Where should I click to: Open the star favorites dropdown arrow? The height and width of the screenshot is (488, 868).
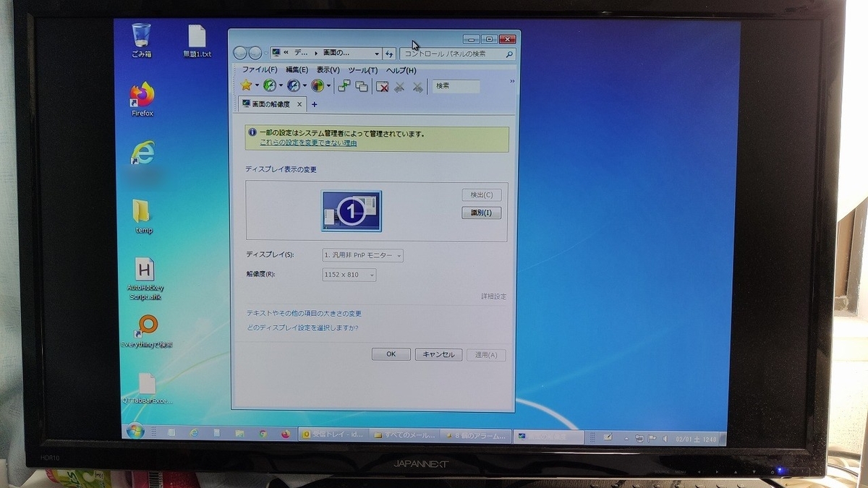point(257,86)
